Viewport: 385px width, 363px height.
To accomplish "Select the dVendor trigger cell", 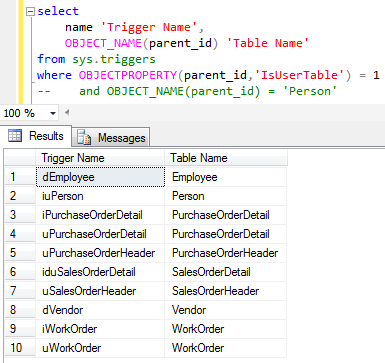I will (100, 310).
